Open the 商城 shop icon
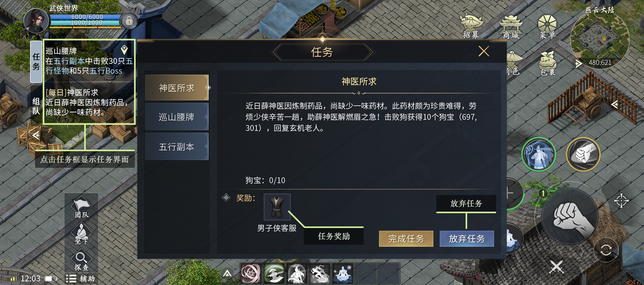Viewport: 644px width, 285px height. pos(511,27)
